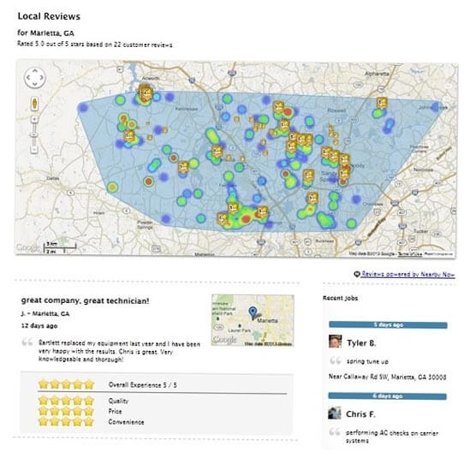The width and height of the screenshot is (476, 469).
Task: Click the 'Rated 5.0 out of 5 stars' line
Action: coord(95,45)
